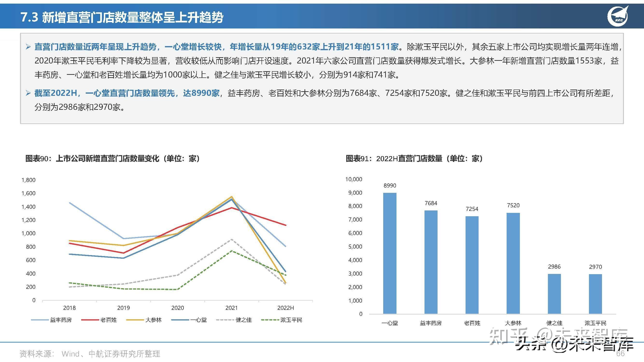Click the 一心堂 legend entry in line chart

pyautogui.click(x=189, y=320)
